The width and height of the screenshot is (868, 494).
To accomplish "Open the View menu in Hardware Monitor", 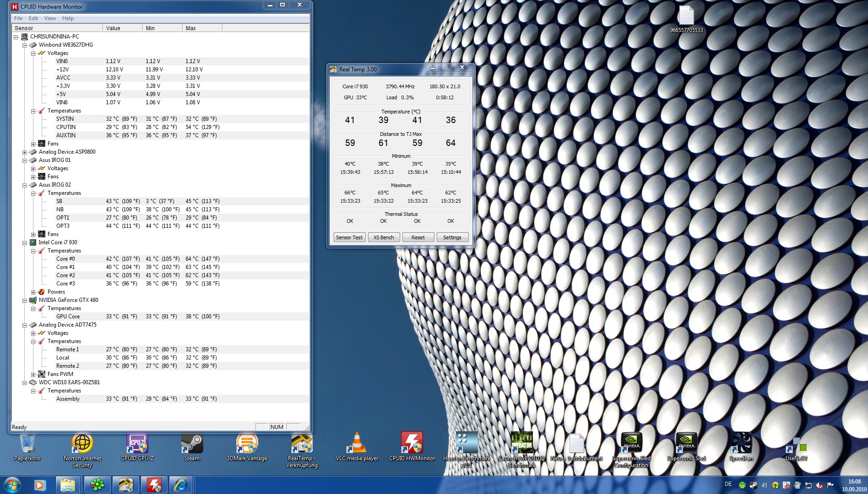I will 50,18.
